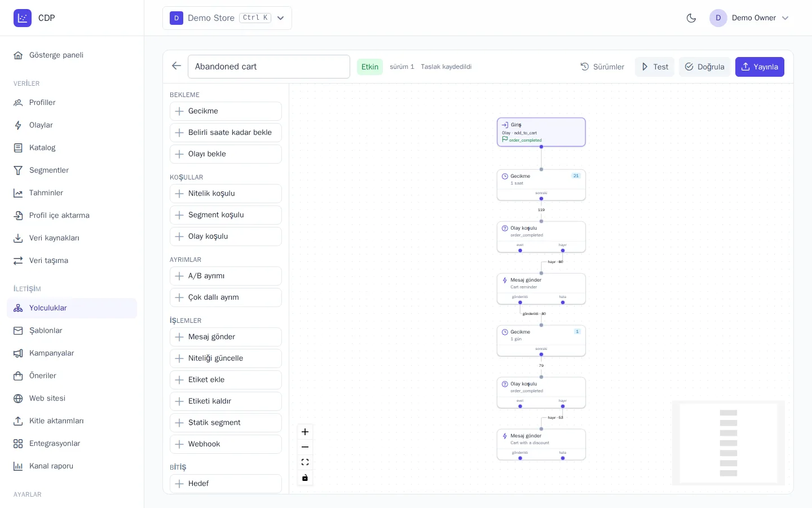Toggle dark mode moon icon
This screenshot has height=508, width=812.
(691, 18)
